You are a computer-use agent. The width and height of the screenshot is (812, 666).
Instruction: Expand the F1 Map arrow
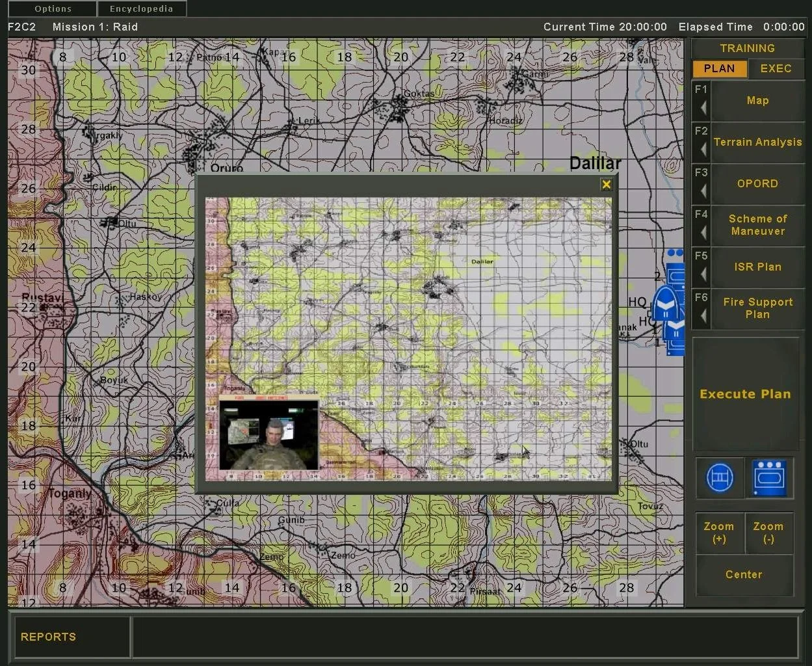point(703,108)
